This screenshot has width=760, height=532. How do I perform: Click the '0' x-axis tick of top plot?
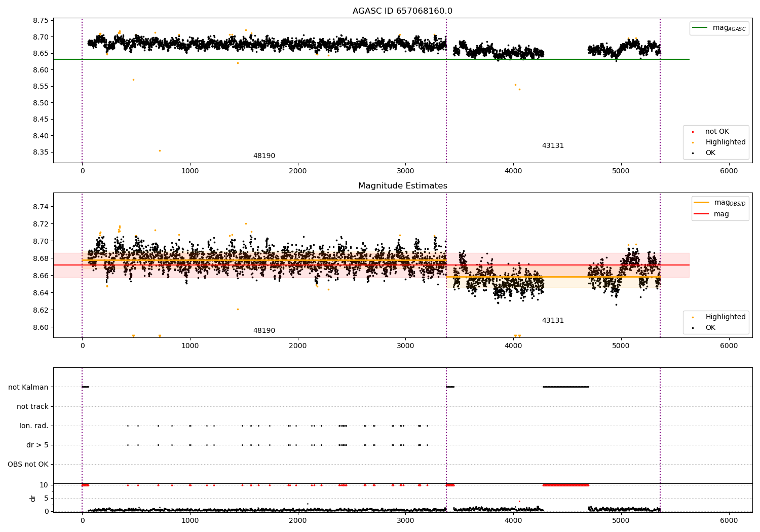[x=82, y=171]
